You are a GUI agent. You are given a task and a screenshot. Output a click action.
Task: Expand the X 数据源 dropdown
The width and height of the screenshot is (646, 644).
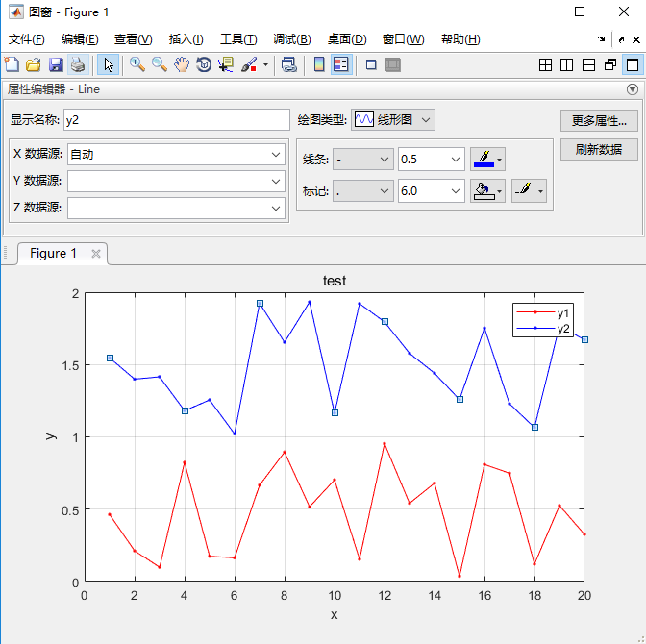tap(275, 155)
